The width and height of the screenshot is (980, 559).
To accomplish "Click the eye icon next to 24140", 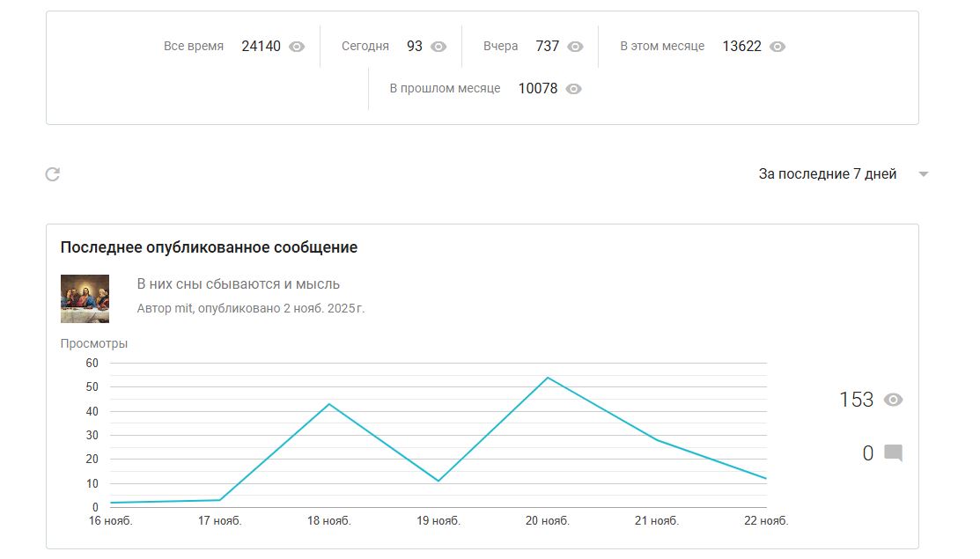I will 297,47.
